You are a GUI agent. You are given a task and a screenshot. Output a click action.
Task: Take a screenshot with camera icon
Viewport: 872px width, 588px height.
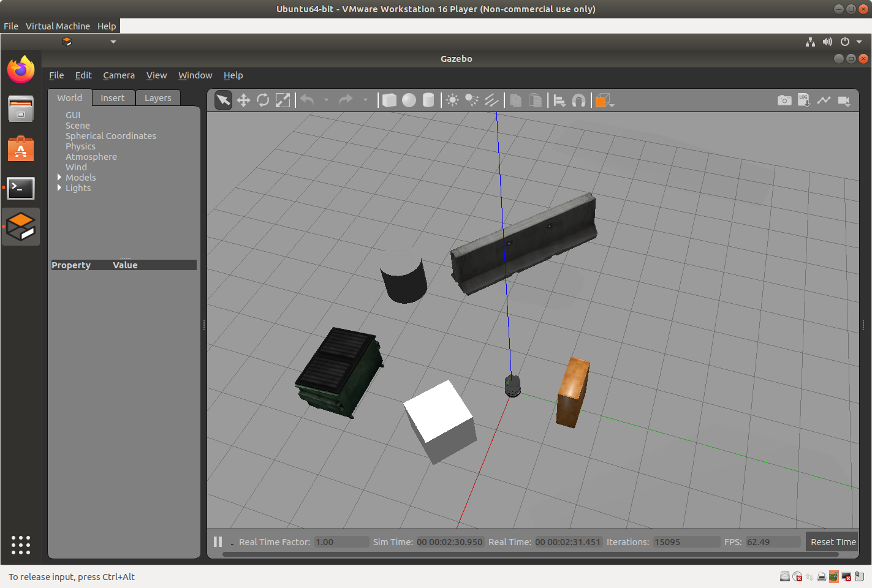pyautogui.click(x=784, y=100)
